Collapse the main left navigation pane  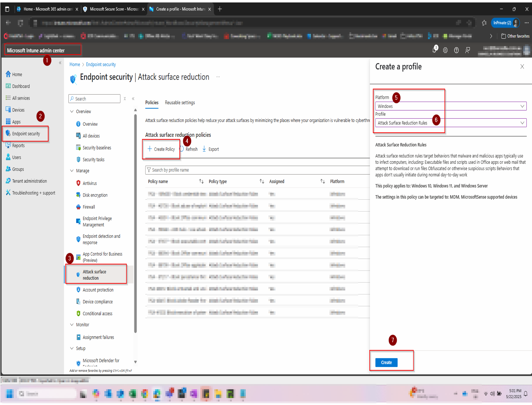(60, 63)
